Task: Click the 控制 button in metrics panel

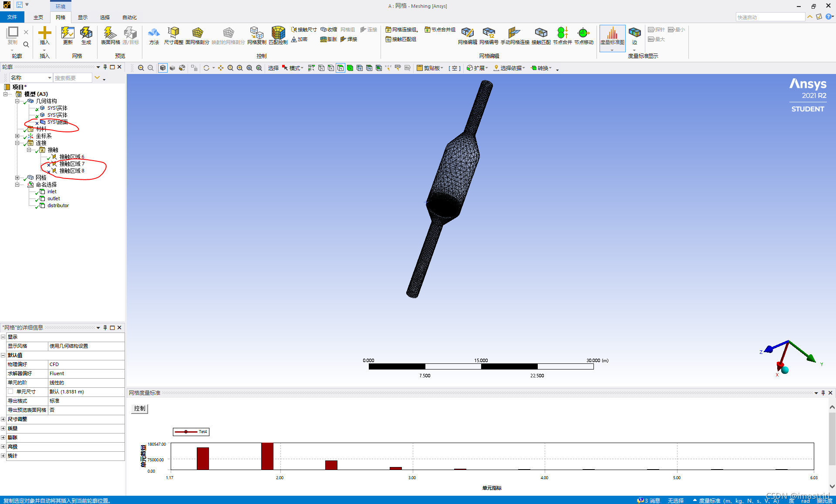Action: tap(140, 408)
